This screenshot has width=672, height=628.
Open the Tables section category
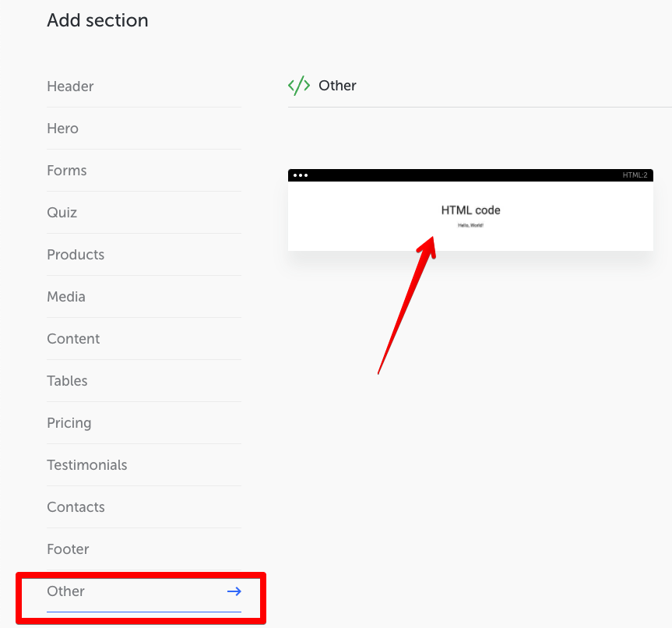pos(67,381)
